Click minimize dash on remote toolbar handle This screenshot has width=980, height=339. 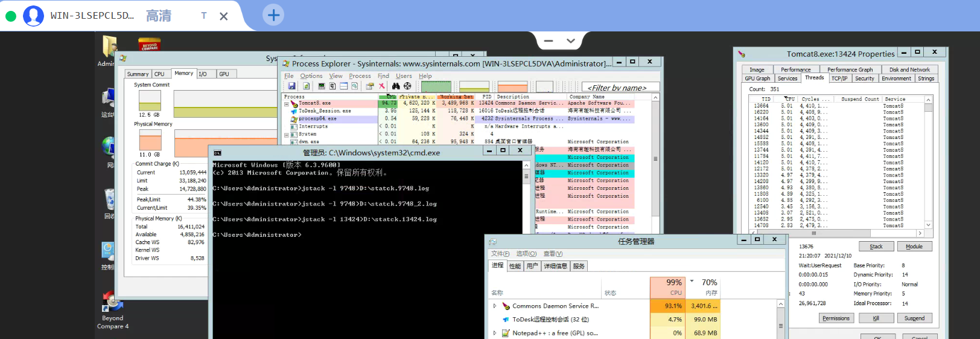tap(549, 41)
